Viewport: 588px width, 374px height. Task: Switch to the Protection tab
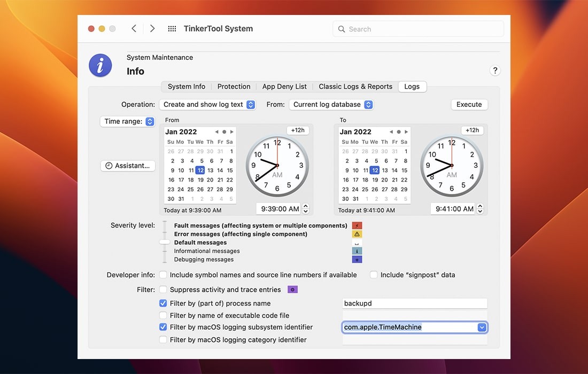pyautogui.click(x=234, y=86)
